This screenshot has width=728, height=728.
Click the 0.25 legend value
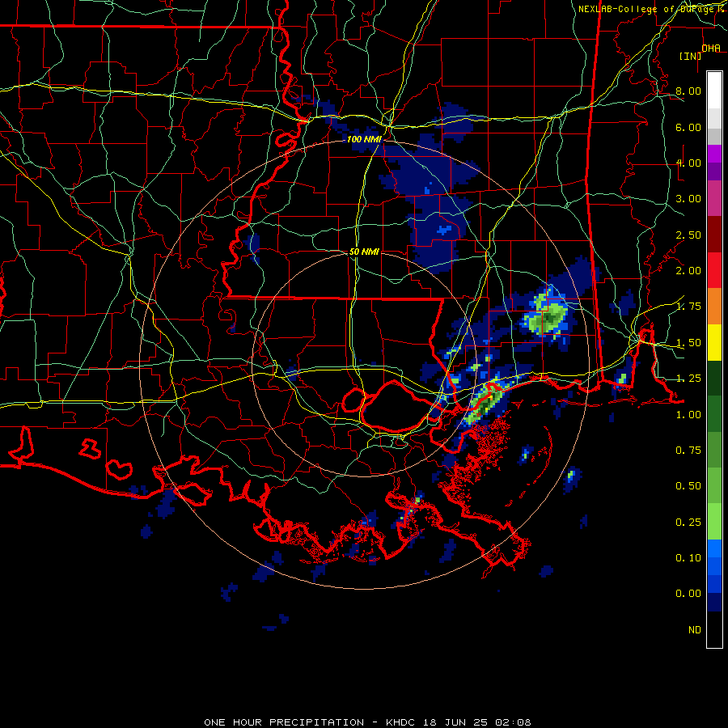click(688, 523)
